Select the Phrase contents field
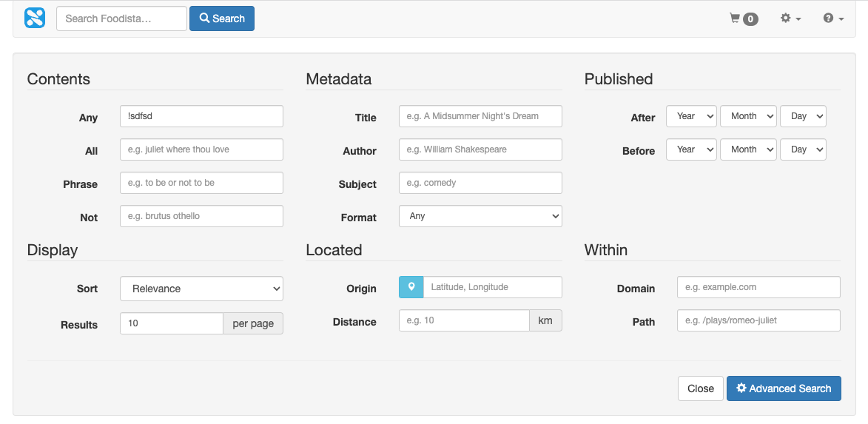This screenshot has height=424, width=868. (x=201, y=183)
